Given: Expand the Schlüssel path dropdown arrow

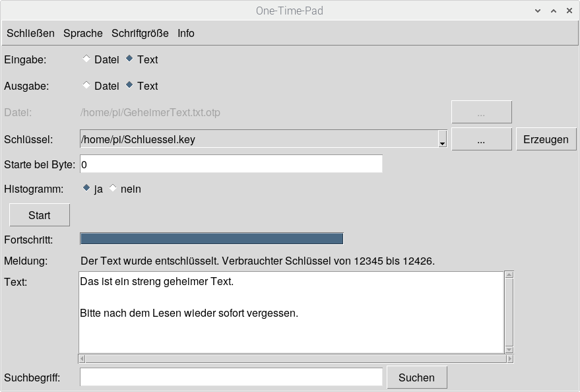Looking at the screenshot, I should (442, 140).
